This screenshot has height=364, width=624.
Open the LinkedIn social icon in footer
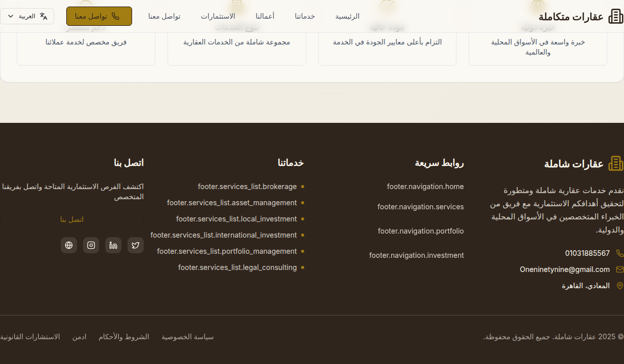pos(113,245)
